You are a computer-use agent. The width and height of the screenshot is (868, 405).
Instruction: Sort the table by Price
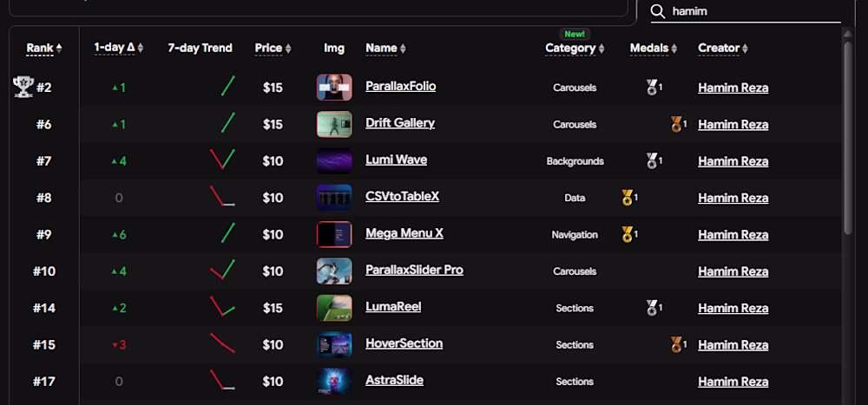268,49
